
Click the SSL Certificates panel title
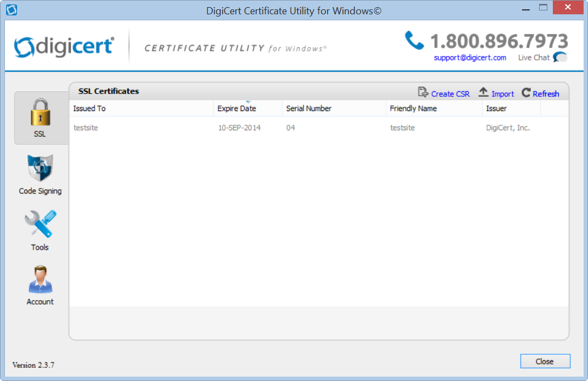[x=108, y=91]
